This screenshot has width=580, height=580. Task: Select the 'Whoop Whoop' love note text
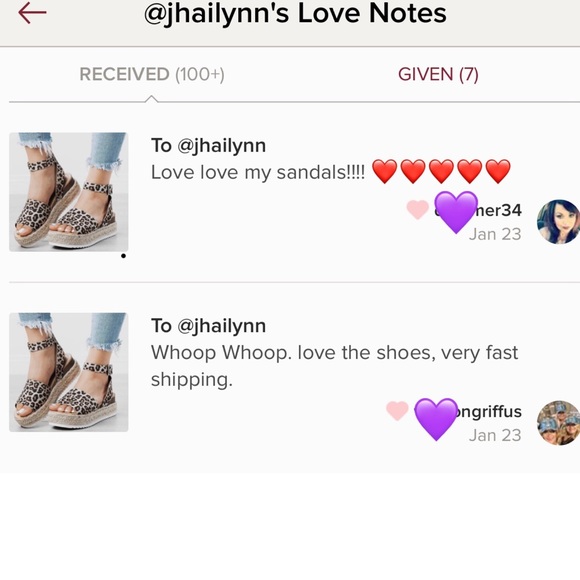[x=334, y=366]
